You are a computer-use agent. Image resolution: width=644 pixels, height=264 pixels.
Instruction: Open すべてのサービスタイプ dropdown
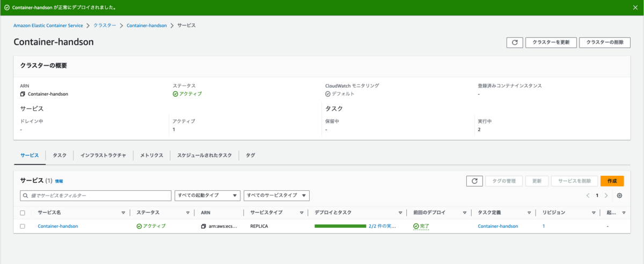(276, 196)
